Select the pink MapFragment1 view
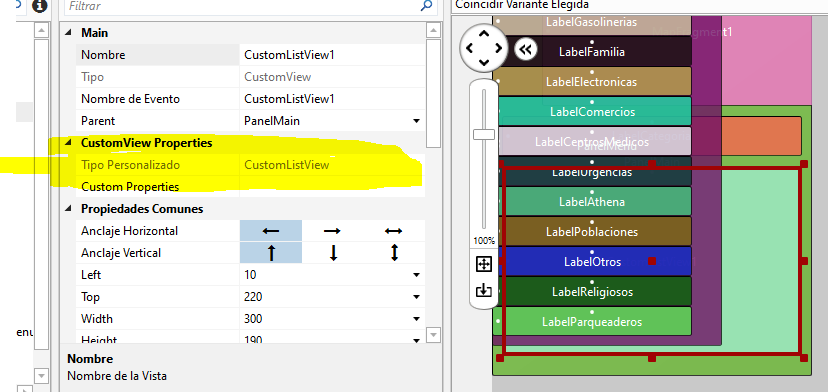 [766, 61]
